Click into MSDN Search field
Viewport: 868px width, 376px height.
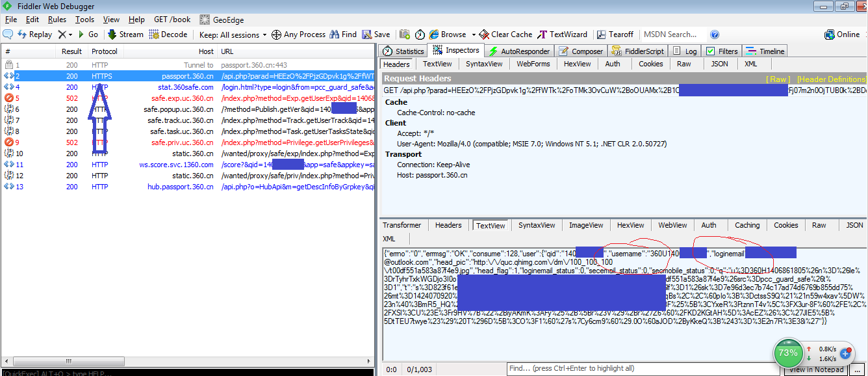[x=672, y=34]
